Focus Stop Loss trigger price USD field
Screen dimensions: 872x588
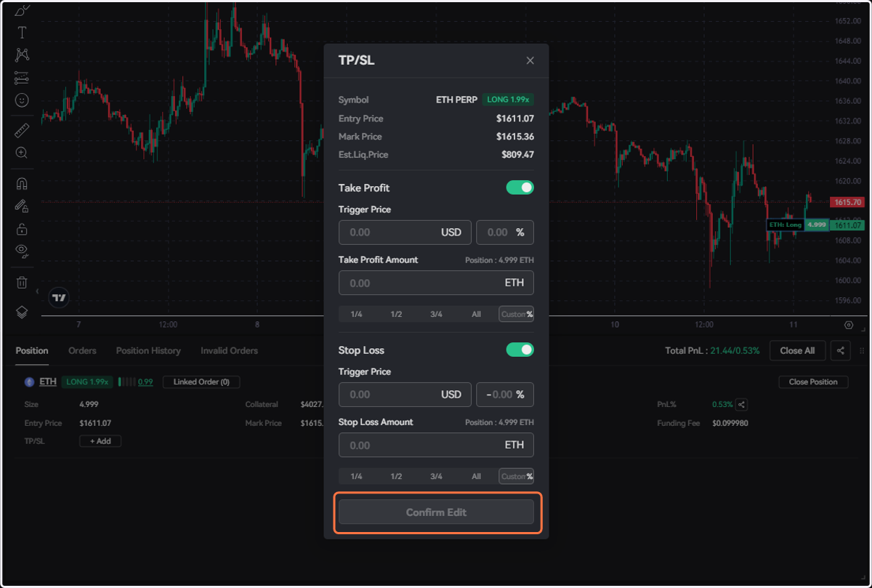pos(405,395)
